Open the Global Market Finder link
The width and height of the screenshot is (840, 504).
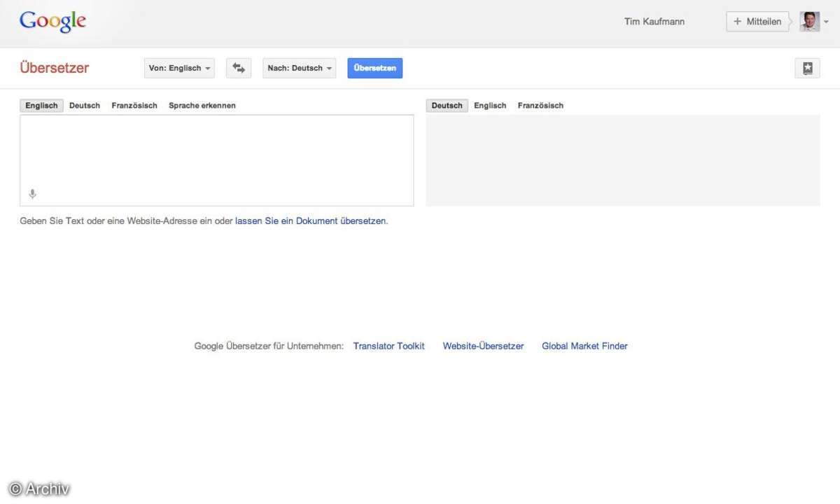tap(584, 346)
